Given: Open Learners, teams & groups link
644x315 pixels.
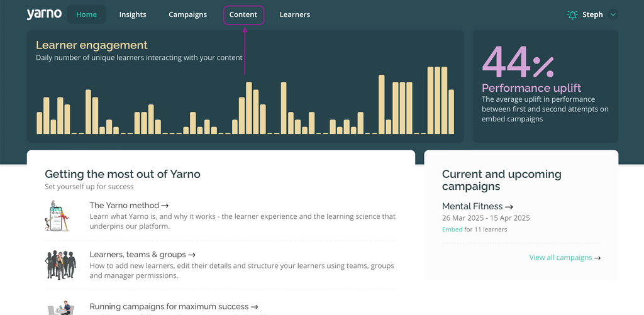Looking at the screenshot, I should click(142, 255).
